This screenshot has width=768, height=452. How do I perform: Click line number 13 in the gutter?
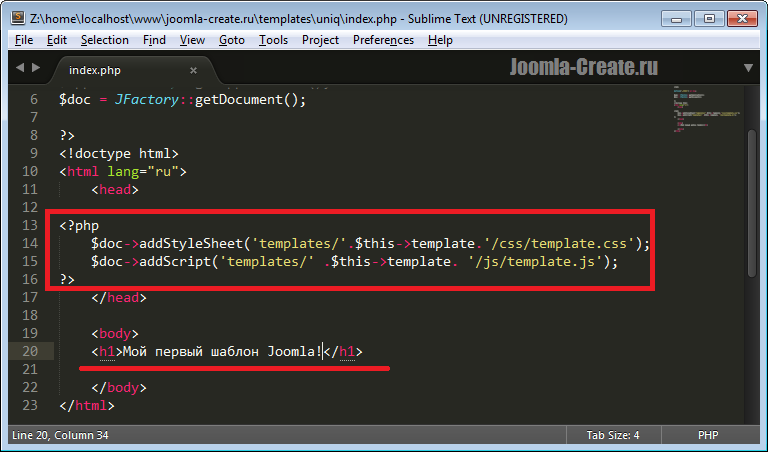(x=28, y=225)
